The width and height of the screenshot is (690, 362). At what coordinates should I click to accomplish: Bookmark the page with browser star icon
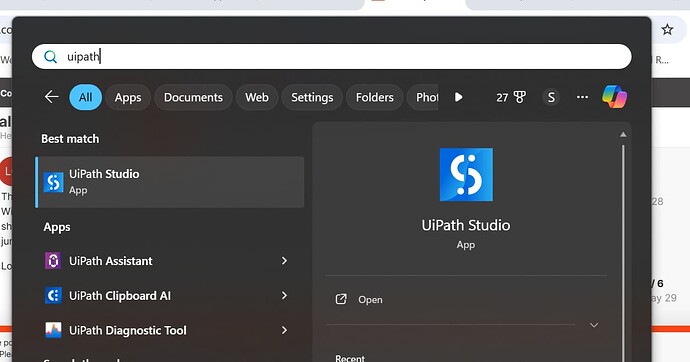(667, 29)
